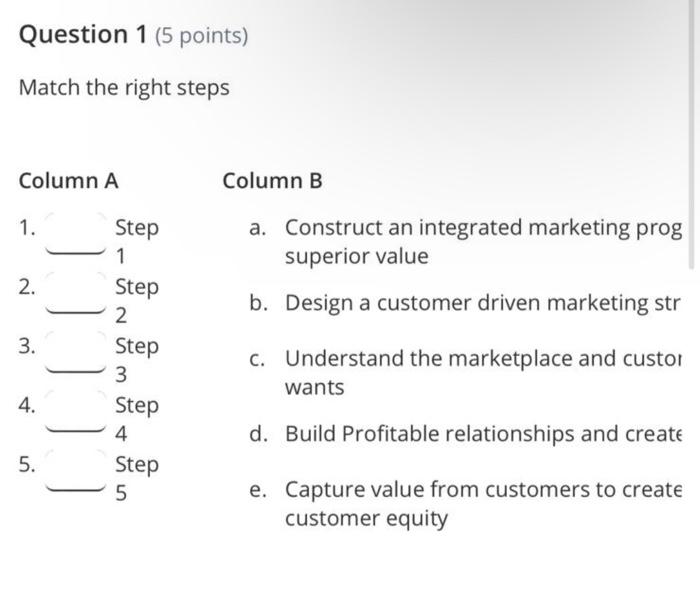Select option e 'Capture value from customers' text
Image resolution: width=700 pixels, height=600 pixels.
click(x=483, y=490)
